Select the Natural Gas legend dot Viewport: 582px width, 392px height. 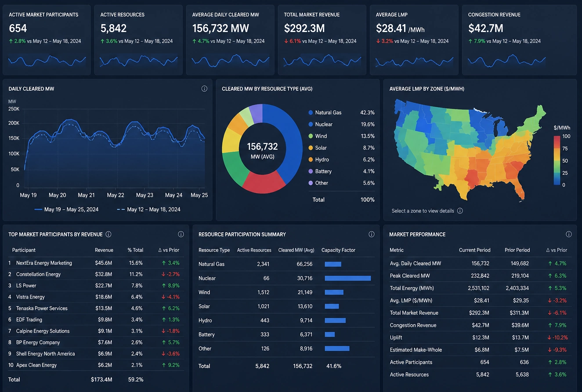311,113
